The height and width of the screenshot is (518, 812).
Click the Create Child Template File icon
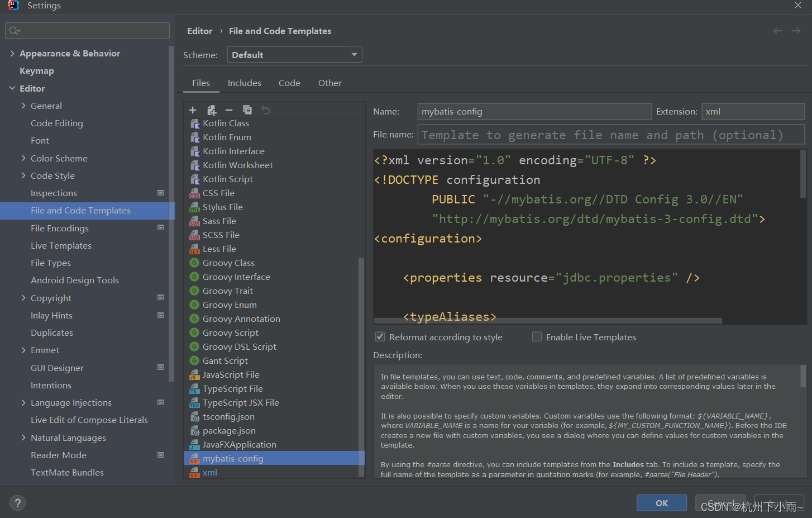[x=211, y=110]
